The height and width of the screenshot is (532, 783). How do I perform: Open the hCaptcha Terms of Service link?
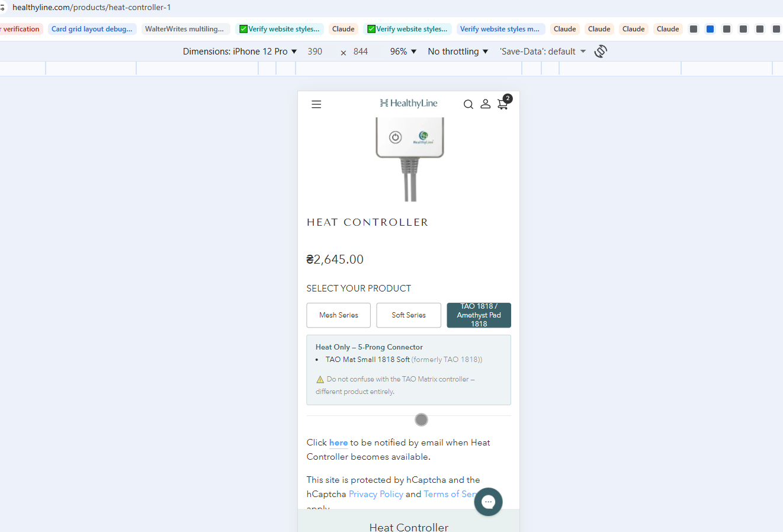coord(450,494)
